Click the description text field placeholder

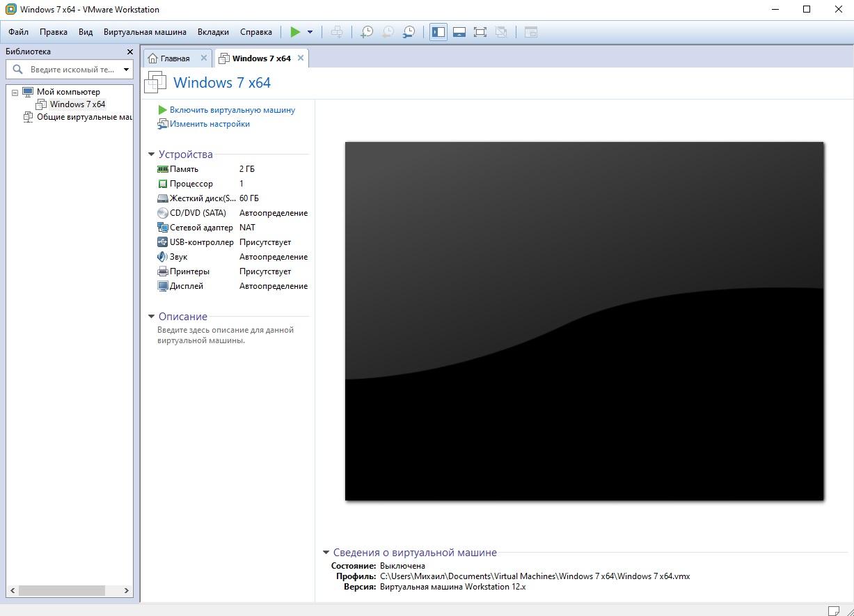[226, 335]
